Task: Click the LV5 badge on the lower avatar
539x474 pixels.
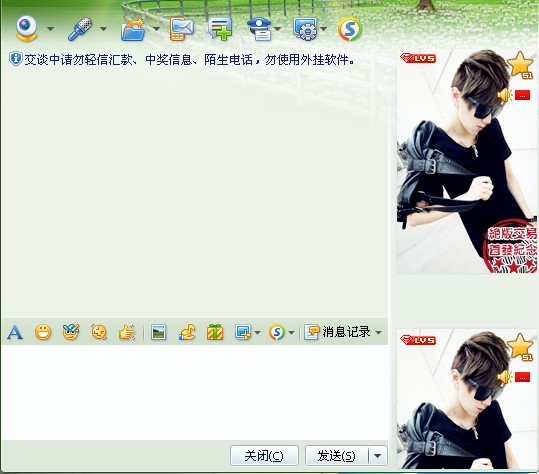Action: coord(418,340)
